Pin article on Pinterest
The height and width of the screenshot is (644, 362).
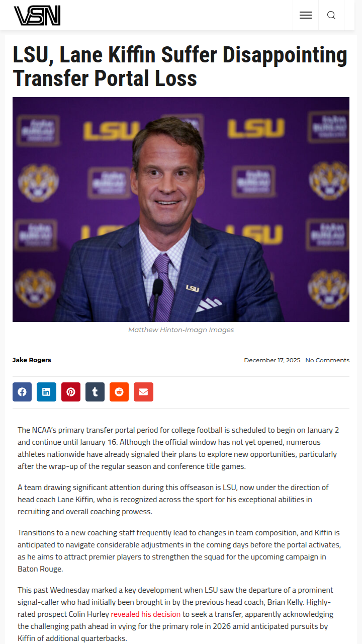click(71, 392)
